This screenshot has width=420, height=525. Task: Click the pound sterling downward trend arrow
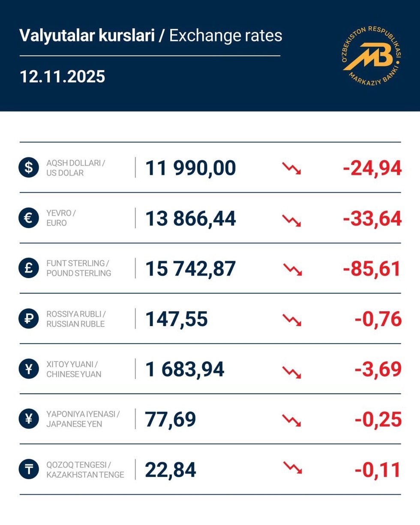tap(292, 269)
